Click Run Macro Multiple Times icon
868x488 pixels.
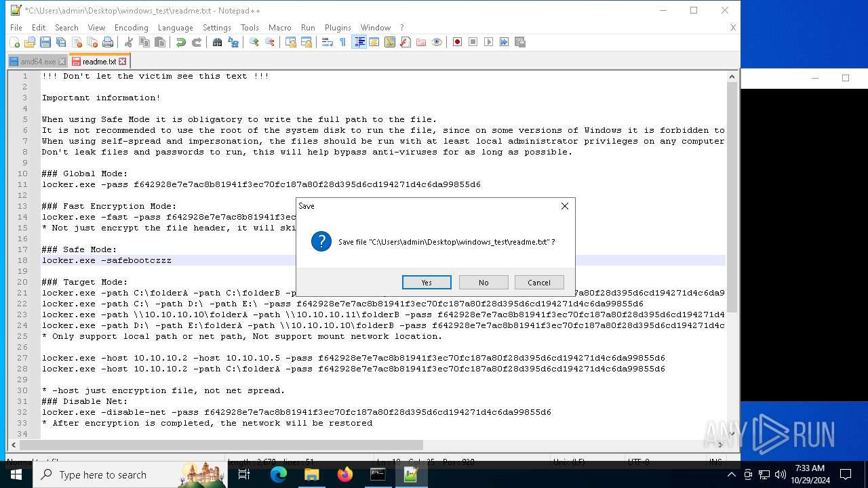505,42
